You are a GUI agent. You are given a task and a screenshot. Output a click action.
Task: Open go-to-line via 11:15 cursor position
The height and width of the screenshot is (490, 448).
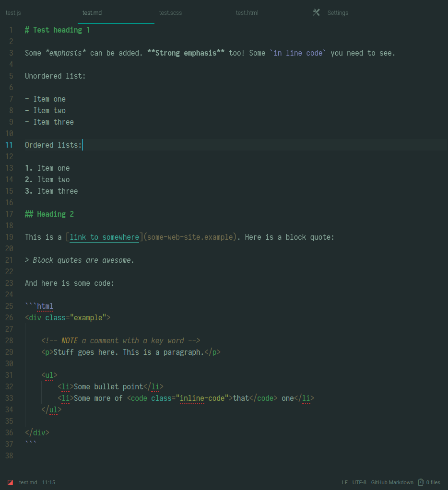tap(48, 482)
